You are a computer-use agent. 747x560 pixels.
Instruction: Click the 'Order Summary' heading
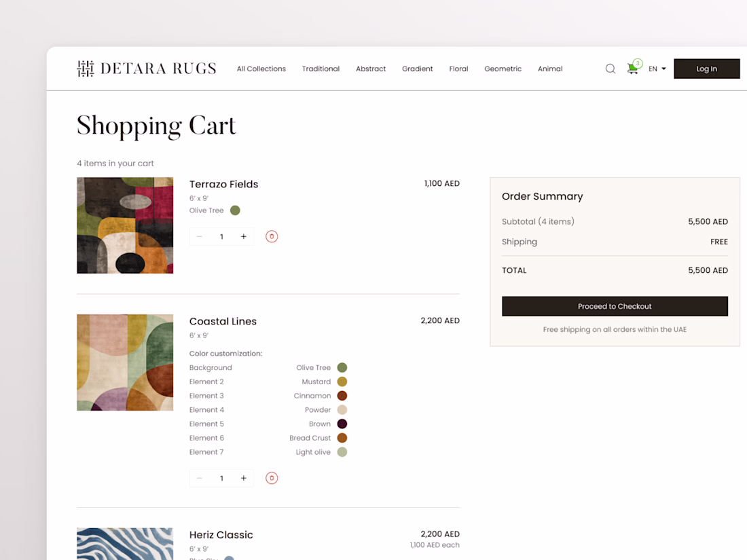coord(542,196)
